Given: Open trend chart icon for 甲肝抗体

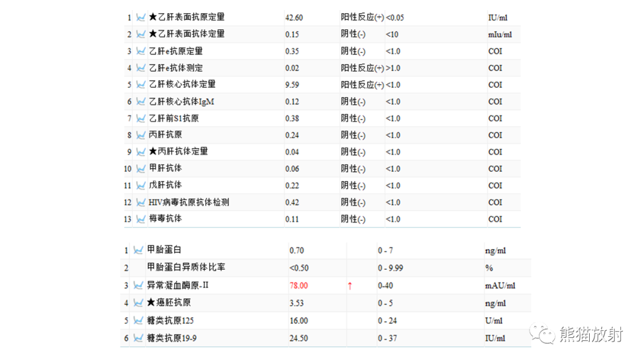Looking at the screenshot, I should click(141, 168).
